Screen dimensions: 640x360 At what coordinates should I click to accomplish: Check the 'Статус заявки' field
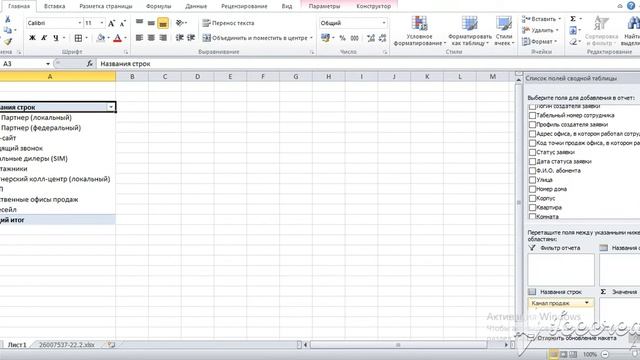532,152
